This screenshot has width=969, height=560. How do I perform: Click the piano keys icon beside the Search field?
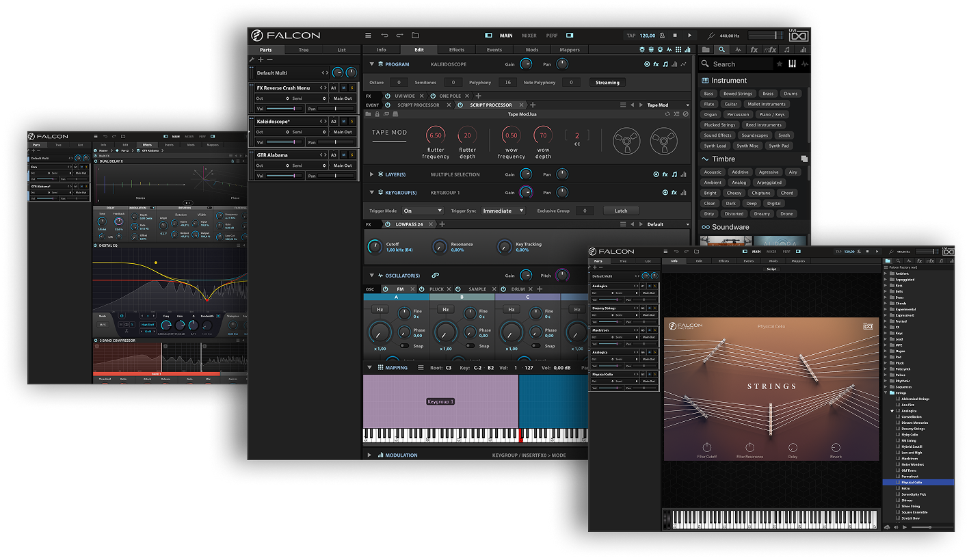792,64
